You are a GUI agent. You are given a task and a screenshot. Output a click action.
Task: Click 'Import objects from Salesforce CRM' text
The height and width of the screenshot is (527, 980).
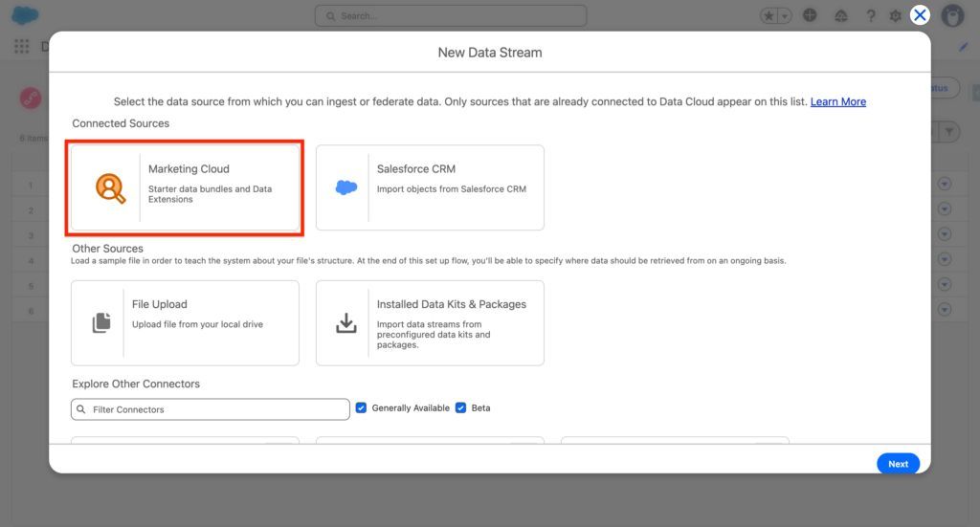pos(452,189)
